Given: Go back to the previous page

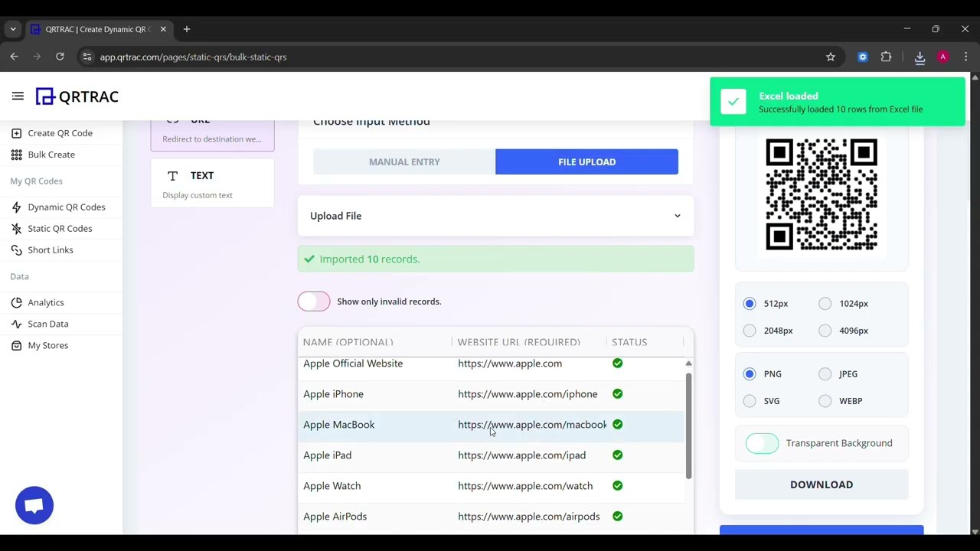Looking at the screenshot, I should click(14, 57).
